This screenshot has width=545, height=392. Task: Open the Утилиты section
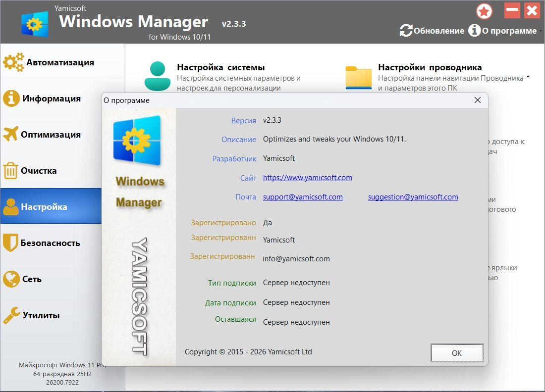(41, 315)
